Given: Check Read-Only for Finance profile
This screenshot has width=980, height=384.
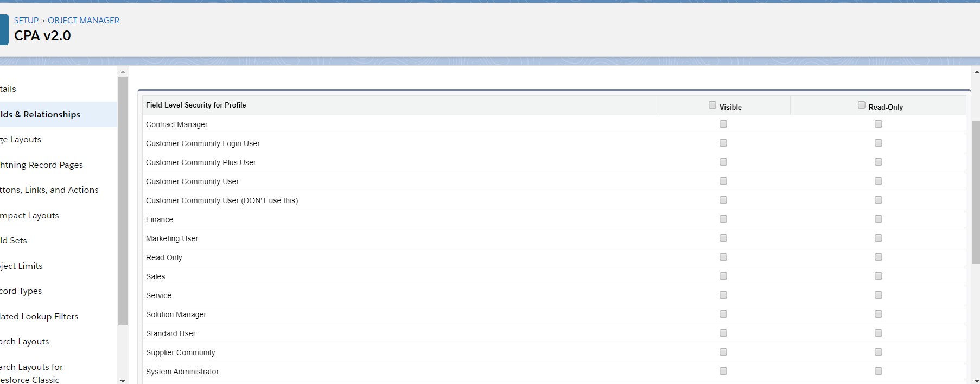Looking at the screenshot, I should pyautogui.click(x=879, y=219).
